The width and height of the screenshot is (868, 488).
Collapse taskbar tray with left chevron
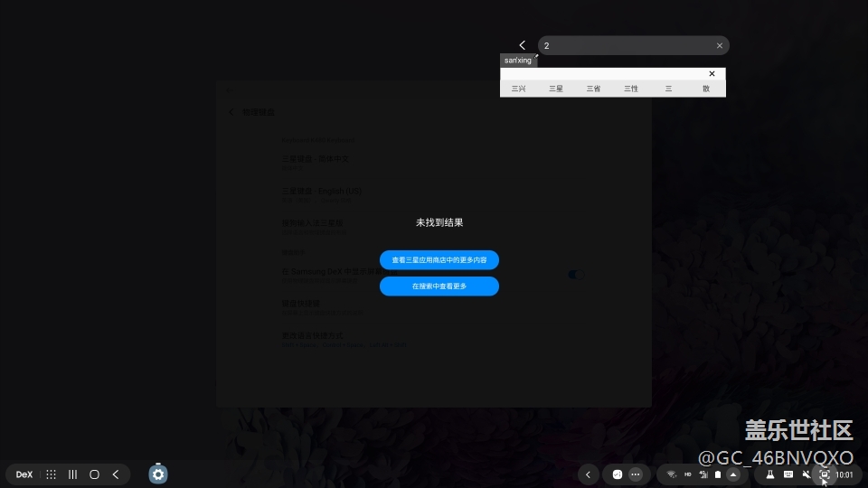pyautogui.click(x=589, y=474)
